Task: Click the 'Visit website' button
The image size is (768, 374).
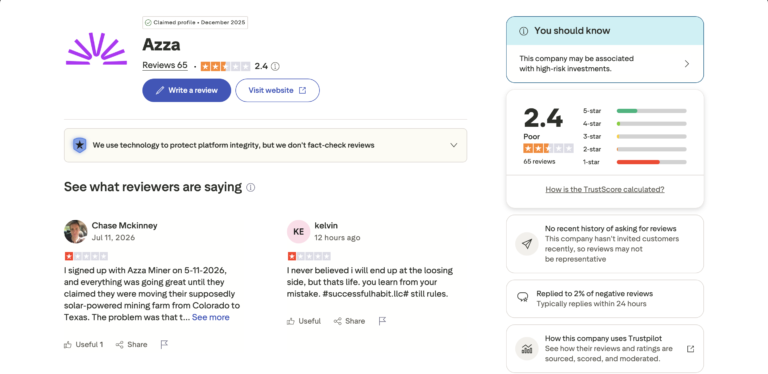Action: [x=277, y=90]
